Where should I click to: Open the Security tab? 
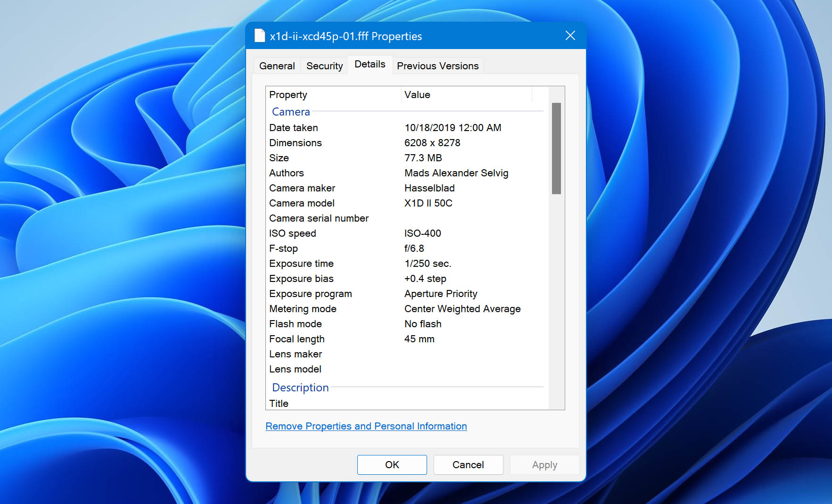point(324,66)
